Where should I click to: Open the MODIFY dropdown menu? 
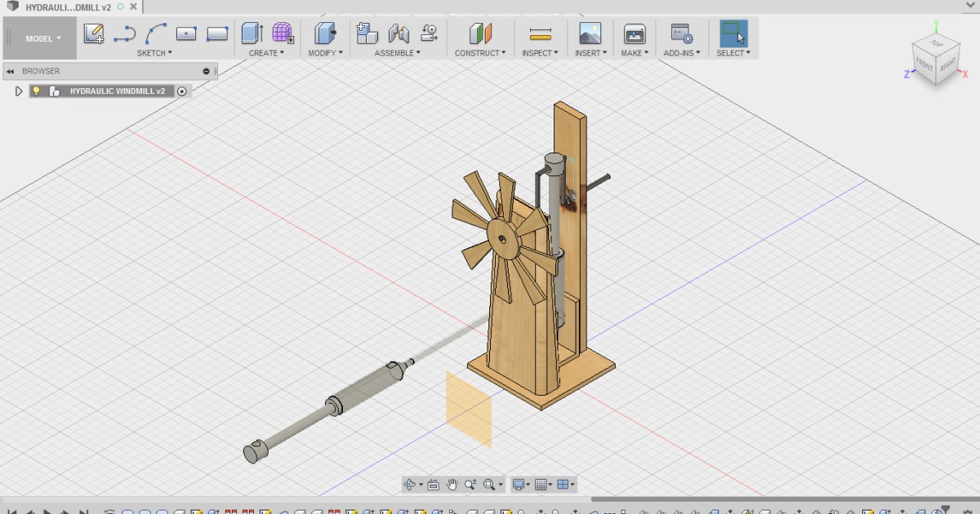click(x=326, y=52)
